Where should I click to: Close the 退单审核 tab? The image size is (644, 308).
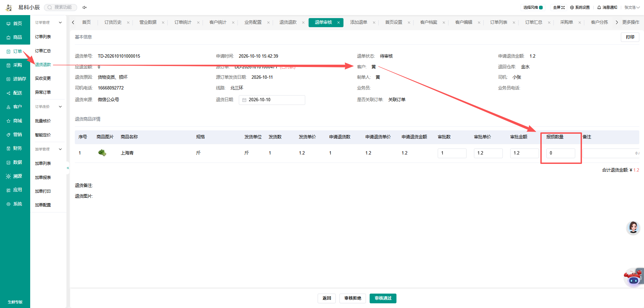(x=338, y=22)
